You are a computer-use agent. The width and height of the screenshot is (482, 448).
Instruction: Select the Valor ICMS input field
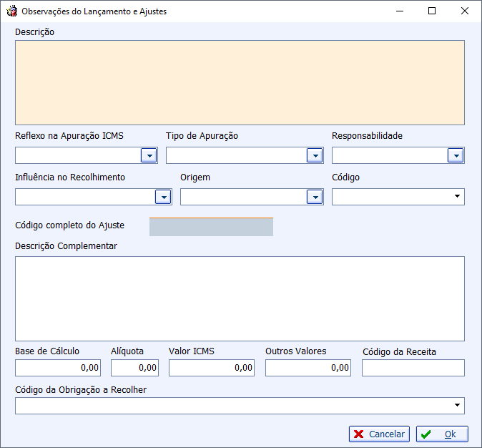coord(212,368)
